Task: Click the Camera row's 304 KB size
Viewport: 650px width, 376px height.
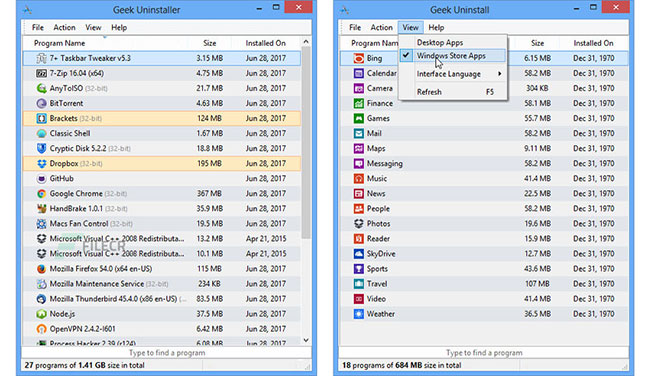Action: click(538, 88)
